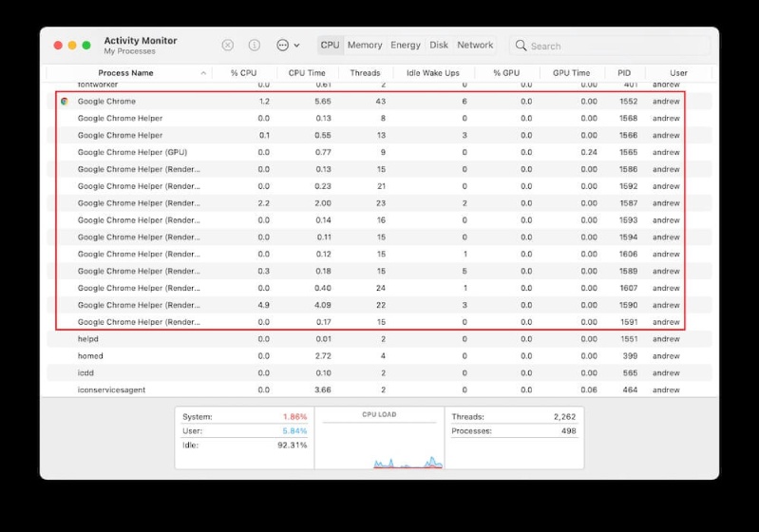Focus the Search input field
Viewport: 759px width, 532px height.
610,46
